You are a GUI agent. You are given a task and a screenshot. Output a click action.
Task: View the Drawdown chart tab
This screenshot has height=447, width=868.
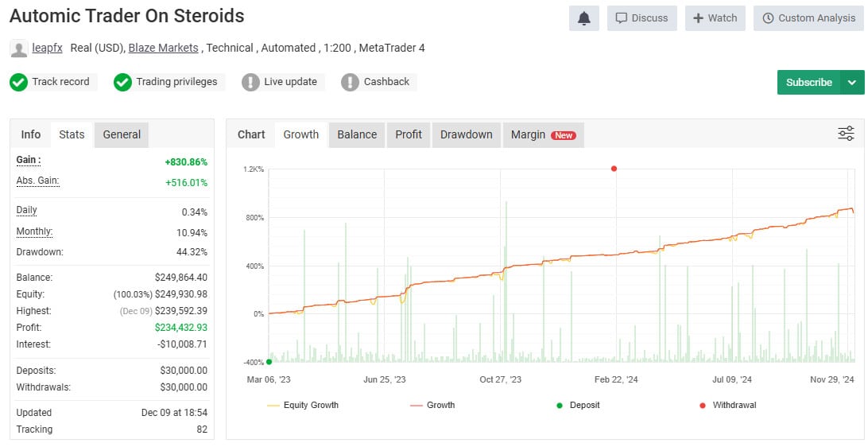pyautogui.click(x=466, y=134)
